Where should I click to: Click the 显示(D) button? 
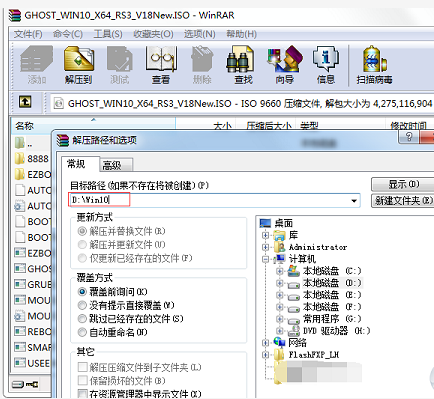click(x=403, y=184)
